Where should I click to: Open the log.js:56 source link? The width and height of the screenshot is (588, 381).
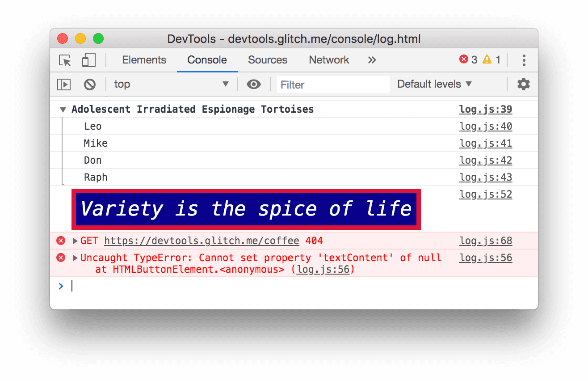click(485, 258)
